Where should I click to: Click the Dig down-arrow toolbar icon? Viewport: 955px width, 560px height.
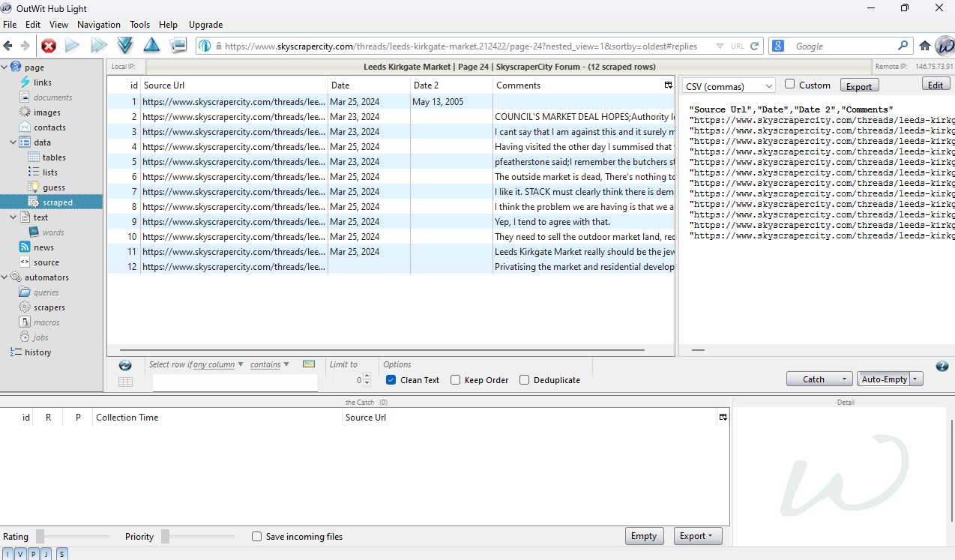coord(125,46)
